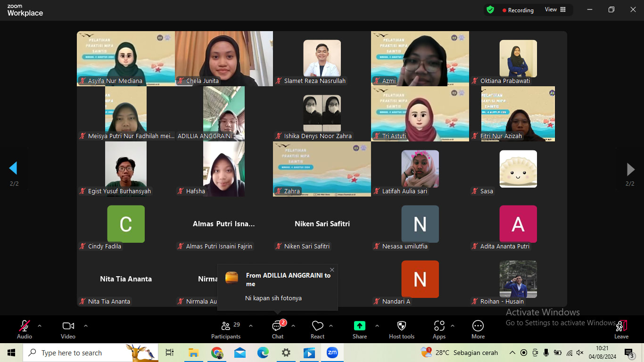This screenshot has height=362, width=644.
Task: Click Slamet Reza Nasrullah's profile picture
Action: click(322, 58)
